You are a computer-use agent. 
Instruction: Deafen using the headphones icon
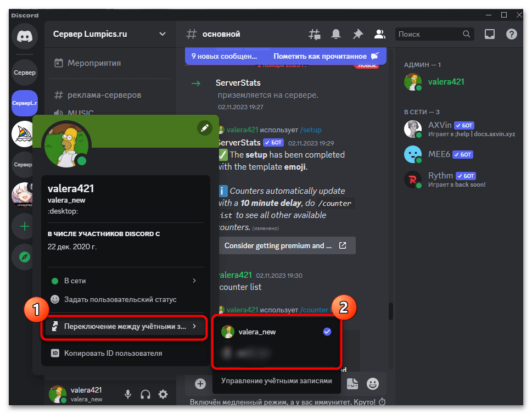[x=144, y=394]
